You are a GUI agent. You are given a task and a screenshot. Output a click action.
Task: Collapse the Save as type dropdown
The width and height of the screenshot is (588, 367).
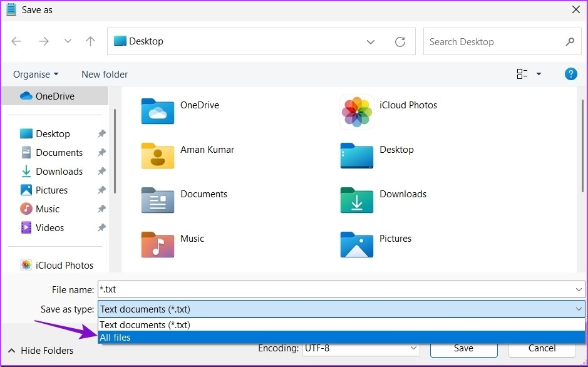pyautogui.click(x=579, y=309)
